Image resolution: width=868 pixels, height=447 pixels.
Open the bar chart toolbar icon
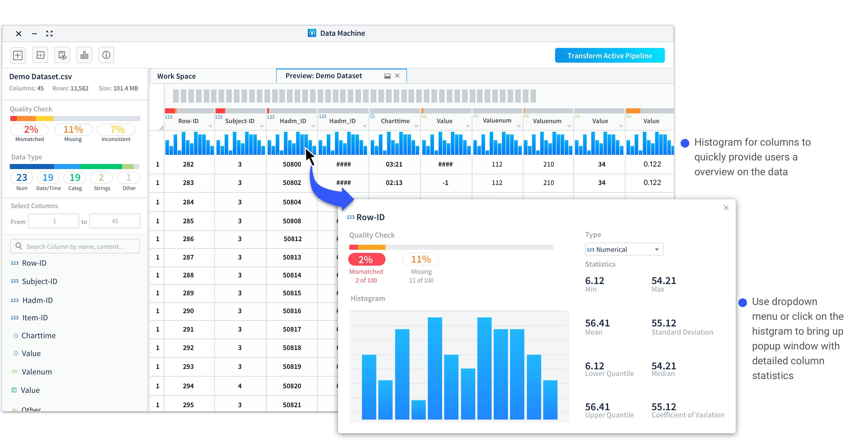pos(84,55)
